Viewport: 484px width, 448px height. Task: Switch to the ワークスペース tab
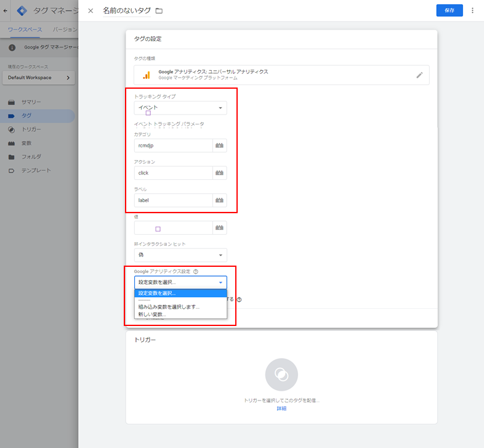click(x=25, y=30)
